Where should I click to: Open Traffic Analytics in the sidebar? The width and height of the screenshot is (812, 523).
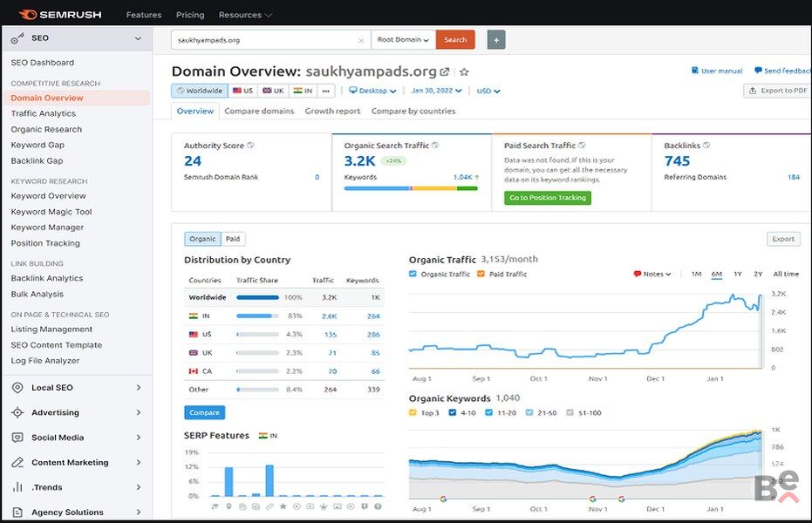click(44, 113)
